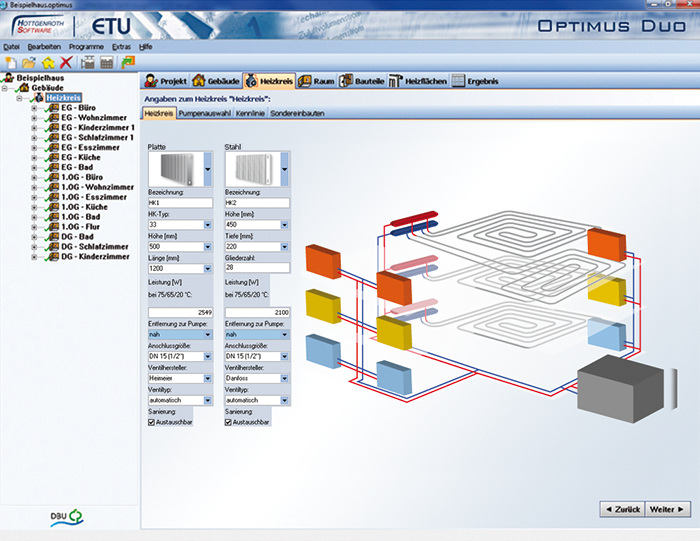The height and width of the screenshot is (541, 700).
Task: Open the Ergebnis tab
Action: coord(475,81)
